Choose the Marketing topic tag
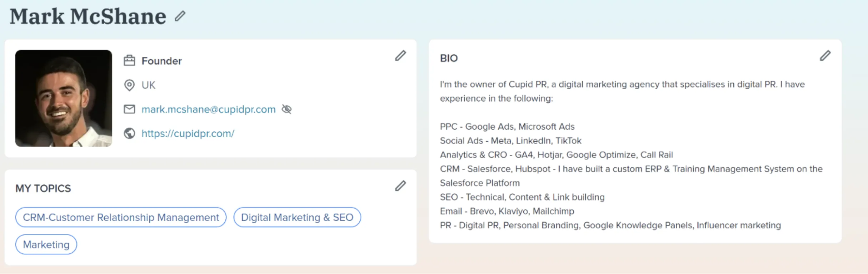Screen dimensions: 868x274 point(46,245)
